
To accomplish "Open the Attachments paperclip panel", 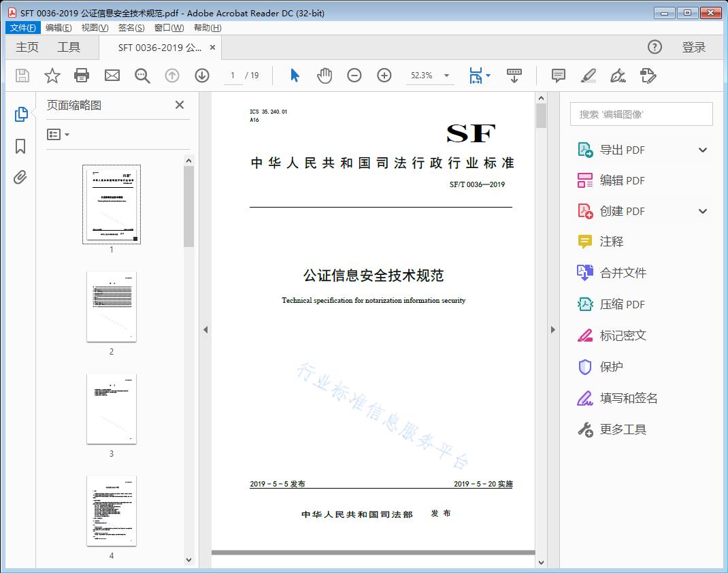I will tap(20, 177).
